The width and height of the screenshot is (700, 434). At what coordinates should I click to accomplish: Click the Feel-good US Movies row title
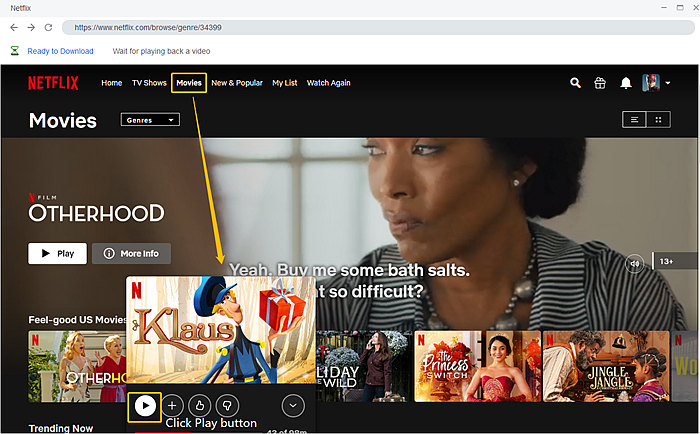coord(77,320)
